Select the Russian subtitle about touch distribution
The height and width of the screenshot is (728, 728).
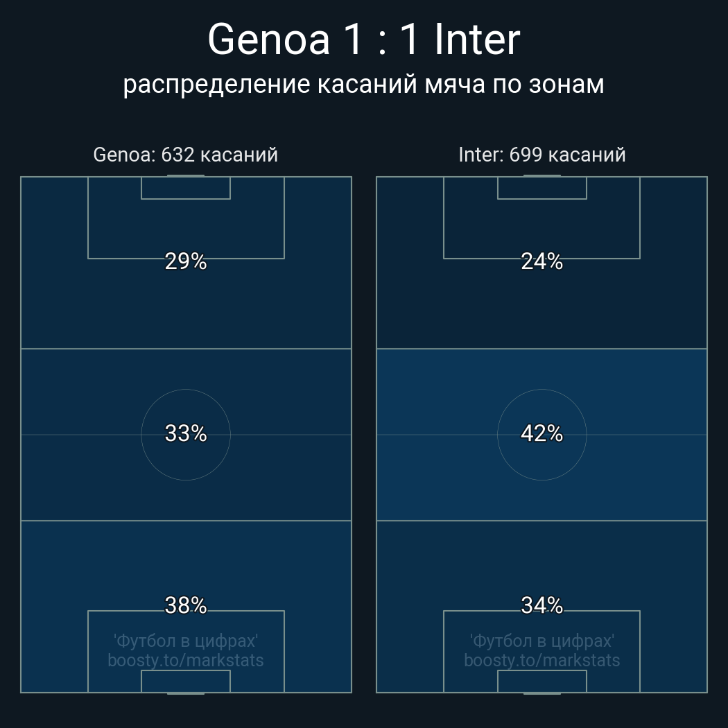(363, 85)
